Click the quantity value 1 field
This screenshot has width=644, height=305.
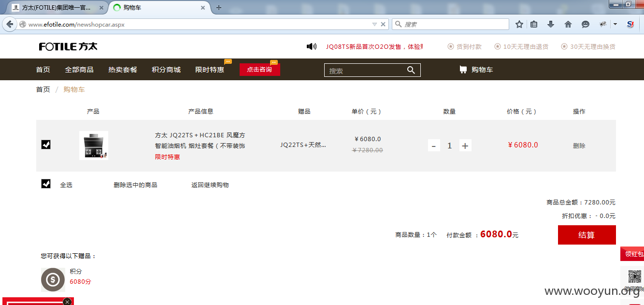449,145
